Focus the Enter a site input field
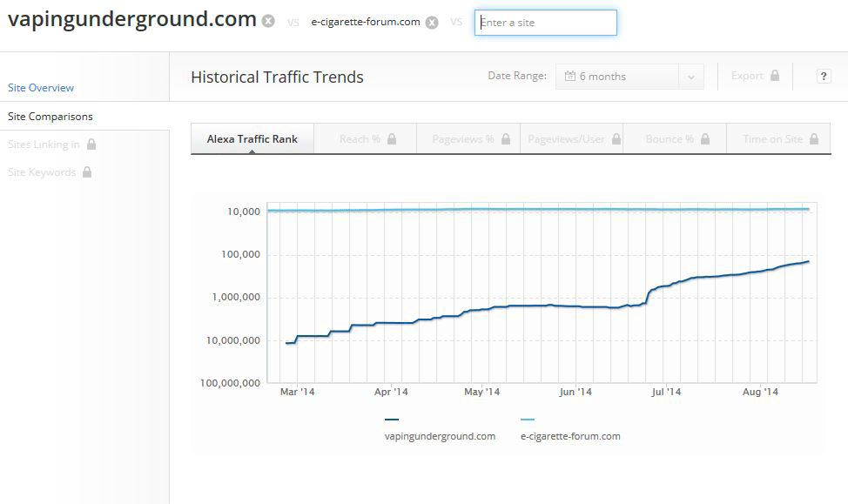This screenshot has width=848, height=504. [x=546, y=23]
